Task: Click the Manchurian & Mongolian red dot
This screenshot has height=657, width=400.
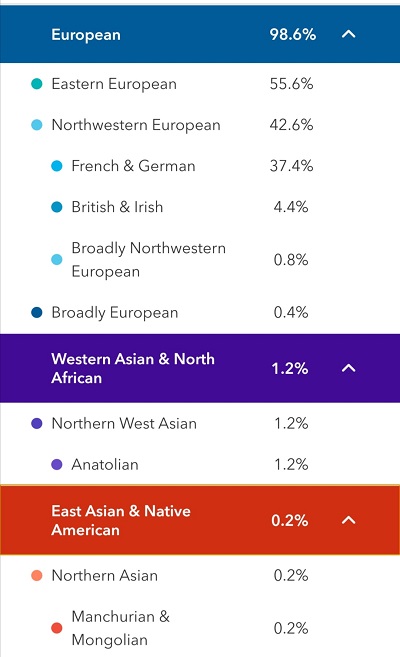Action: point(57,628)
